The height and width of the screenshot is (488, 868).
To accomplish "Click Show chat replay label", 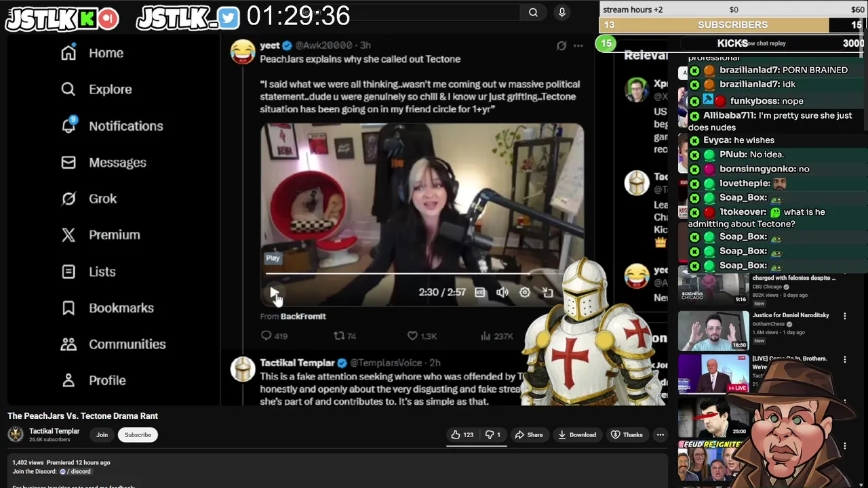I will tap(764, 43).
